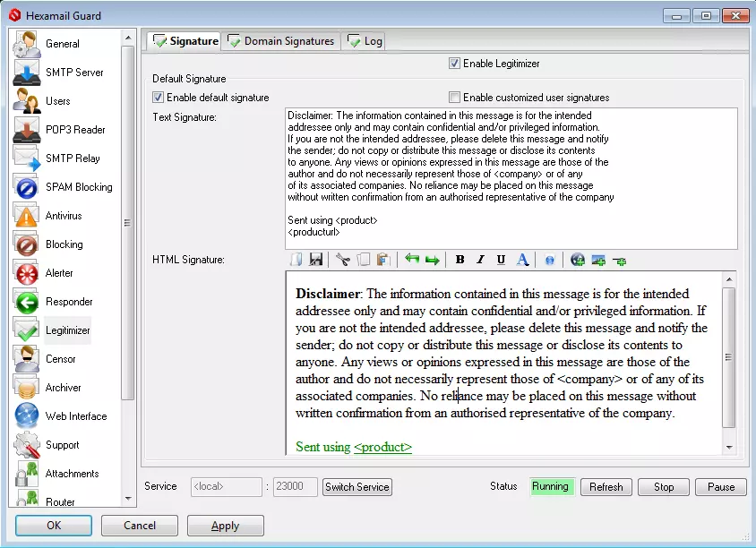This screenshot has height=548, width=756.
Task: Toggle italic formatting in HTML signature
Action: point(480,260)
